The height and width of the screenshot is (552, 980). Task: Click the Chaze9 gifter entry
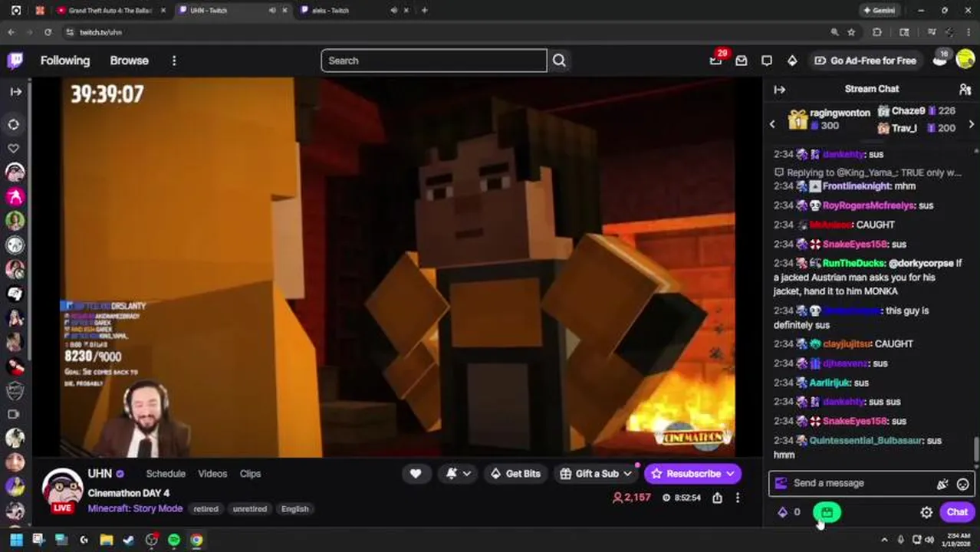pos(916,111)
